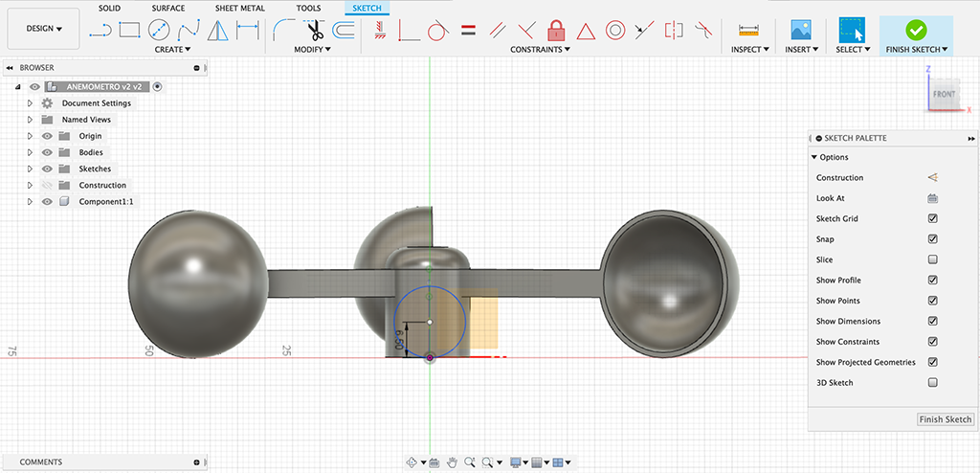Open the MODIFY dropdown menu
Viewport: 980px width, 473px height.
(x=313, y=50)
